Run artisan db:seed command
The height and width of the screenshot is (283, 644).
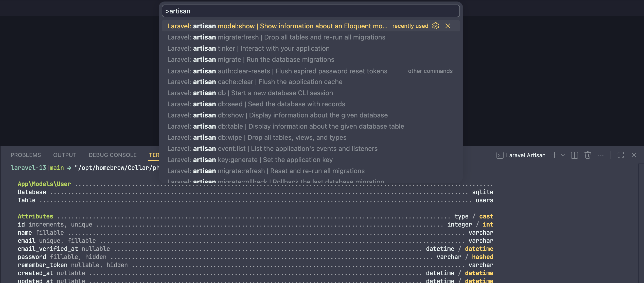tap(256, 104)
